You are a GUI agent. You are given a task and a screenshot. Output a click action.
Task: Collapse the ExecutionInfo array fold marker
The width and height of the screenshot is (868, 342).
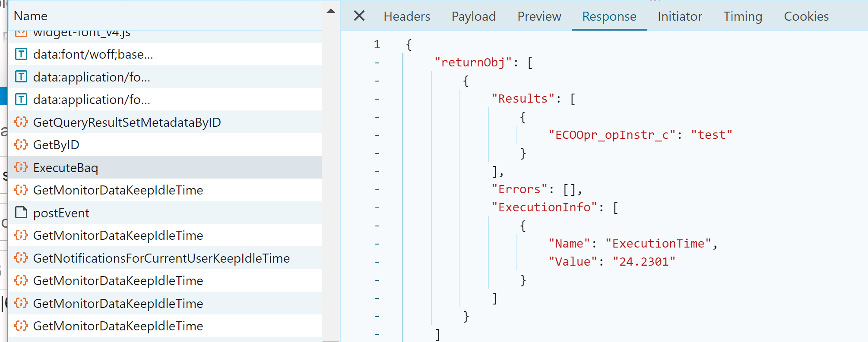[377, 208]
